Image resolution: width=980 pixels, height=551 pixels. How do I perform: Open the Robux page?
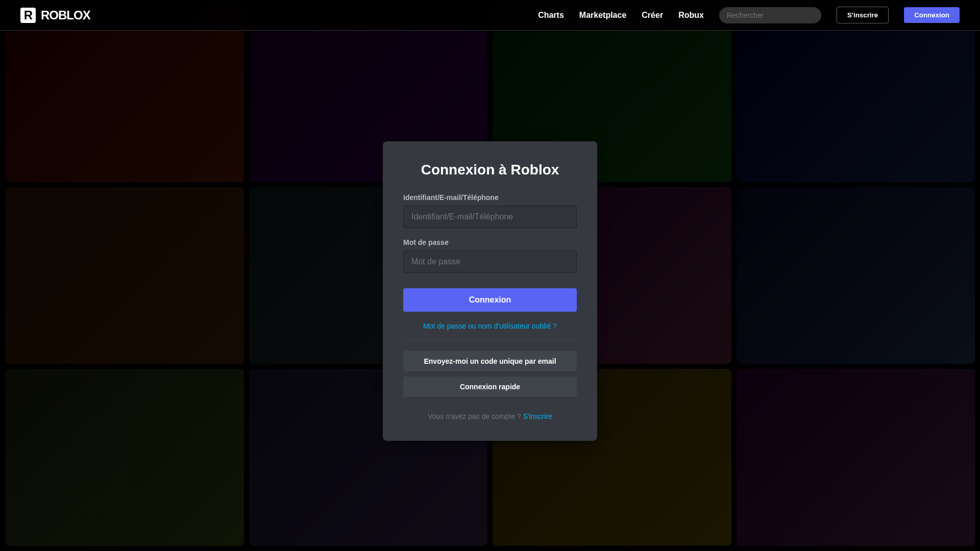click(x=691, y=15)
